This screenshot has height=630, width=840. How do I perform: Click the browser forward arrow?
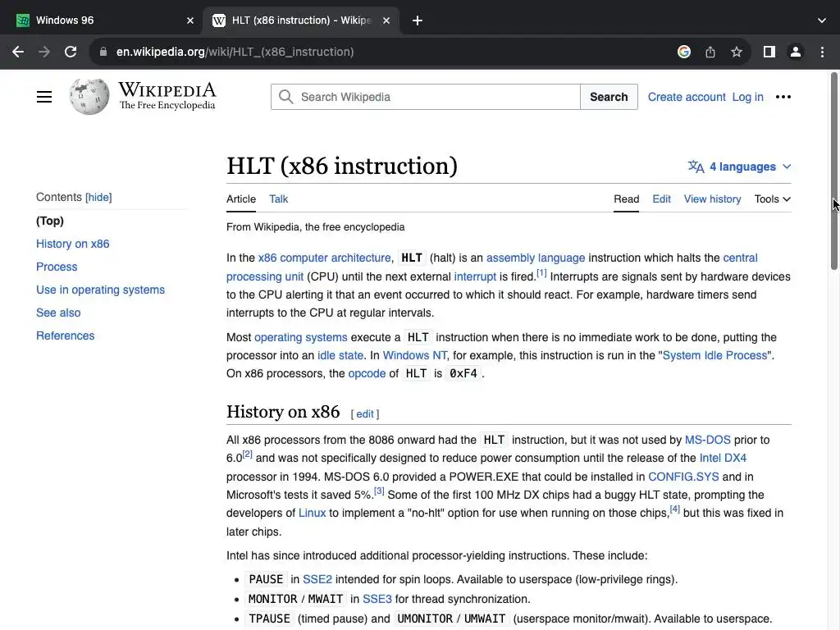click(x=44, y=52)
